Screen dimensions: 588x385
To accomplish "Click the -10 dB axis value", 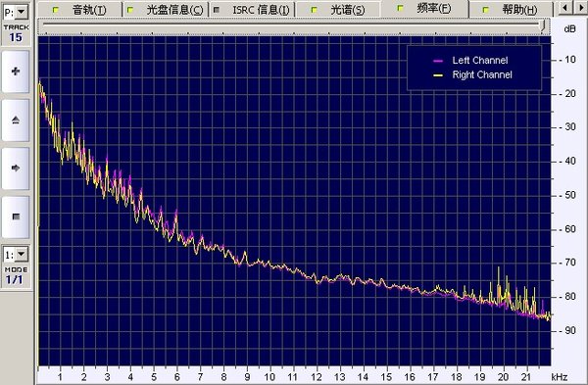I will point(567,59).
